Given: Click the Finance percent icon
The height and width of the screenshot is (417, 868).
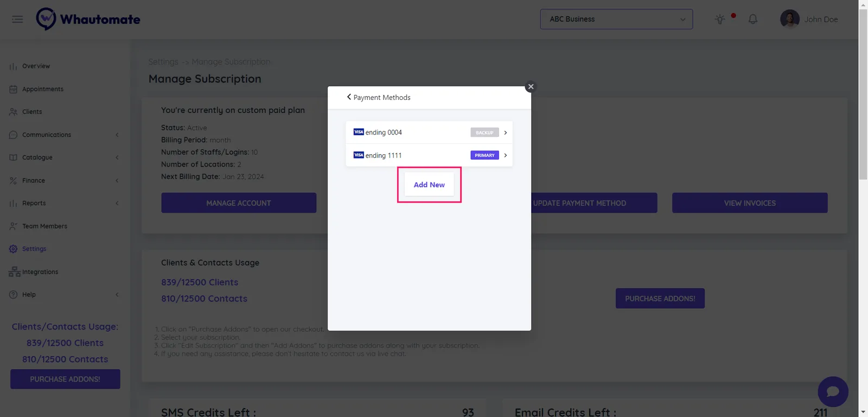Looking at the screenshot, I should pos(13,180).
